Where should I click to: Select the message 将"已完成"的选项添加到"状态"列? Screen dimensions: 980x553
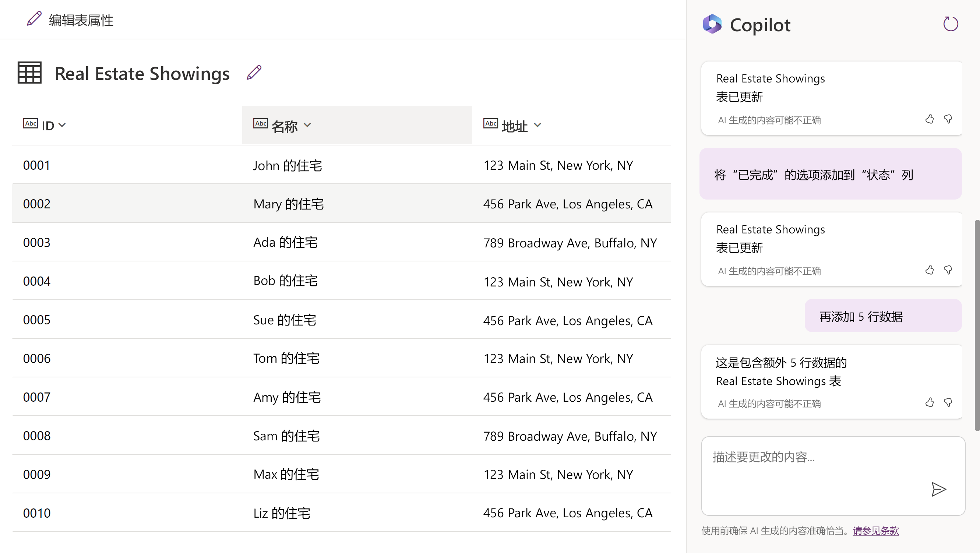(831, 174)
